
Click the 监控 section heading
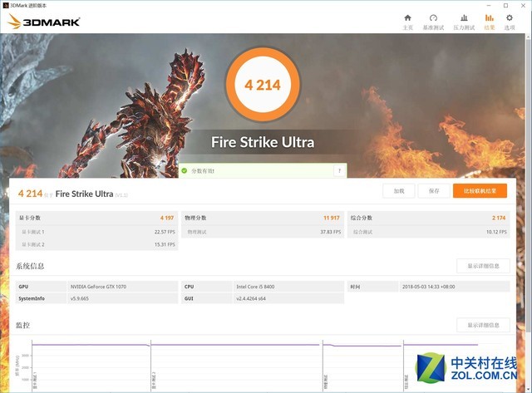click(22, 325)
